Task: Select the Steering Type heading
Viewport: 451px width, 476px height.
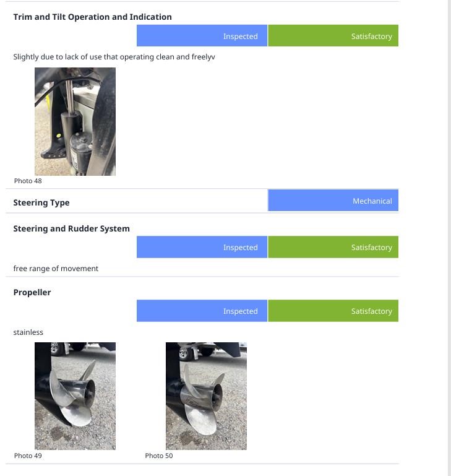Action: (41, 202)
